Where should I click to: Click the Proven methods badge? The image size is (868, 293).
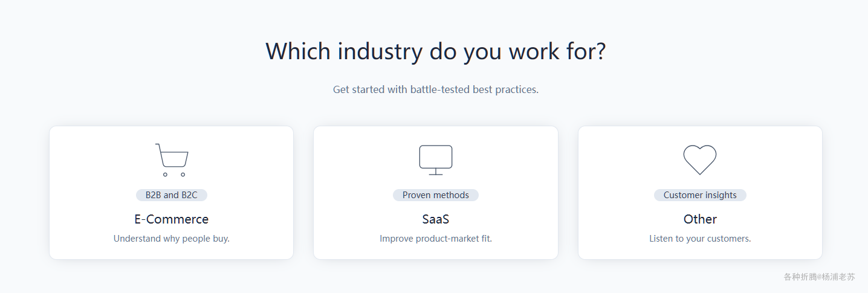(436, 195)
